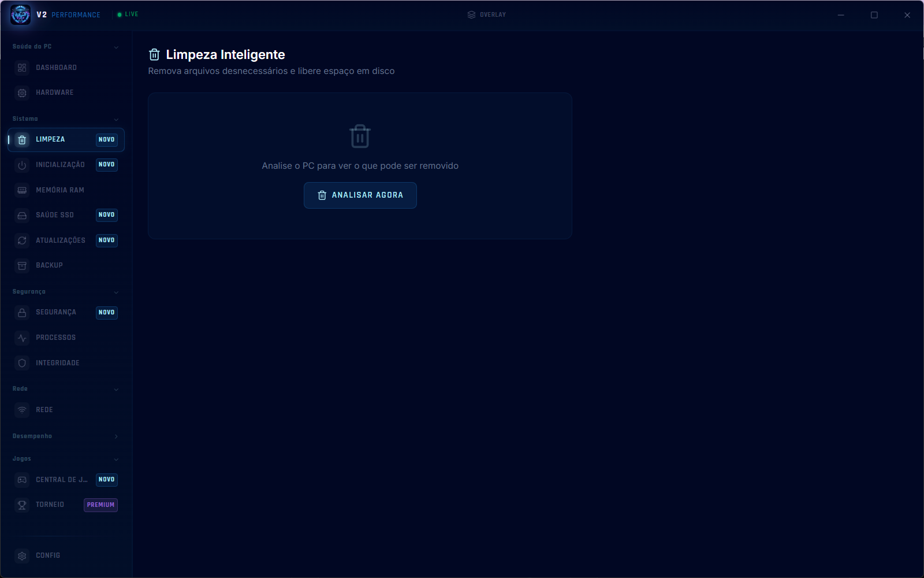Viewport: 924px width, 578px height.
Task: Open Atualizações updates menu label
Action: (61, 240)
